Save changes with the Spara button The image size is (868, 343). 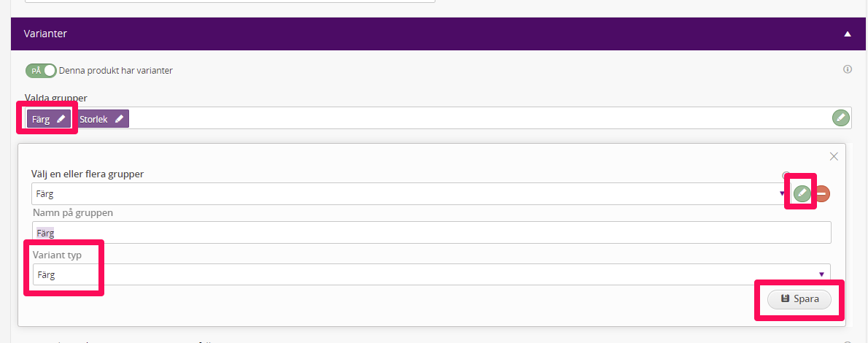799,299
